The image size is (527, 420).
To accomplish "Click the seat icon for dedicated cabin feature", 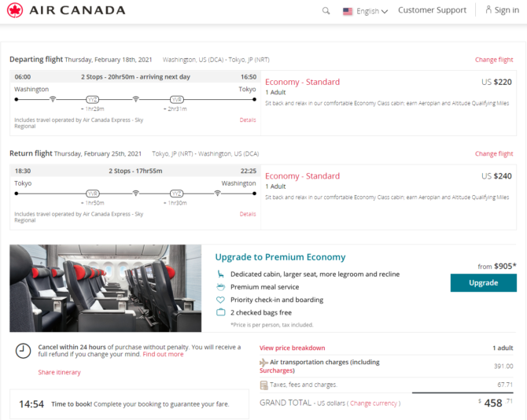I will click(x=220, y=274).
